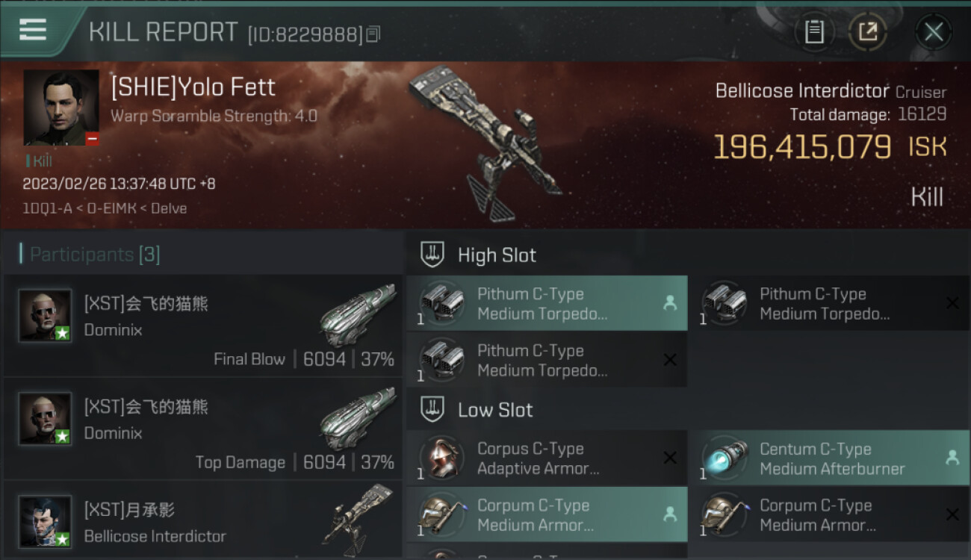Click the X mark on Corpus Adaptive Armor

[670, 458]
